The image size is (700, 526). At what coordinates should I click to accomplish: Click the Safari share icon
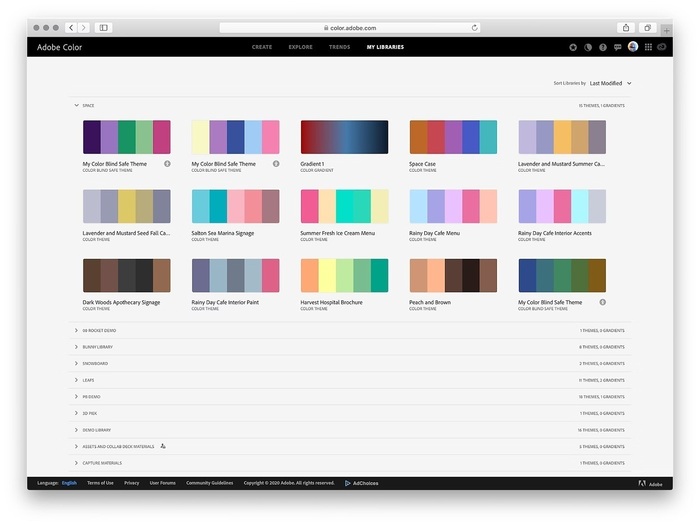tap(626, 28)
